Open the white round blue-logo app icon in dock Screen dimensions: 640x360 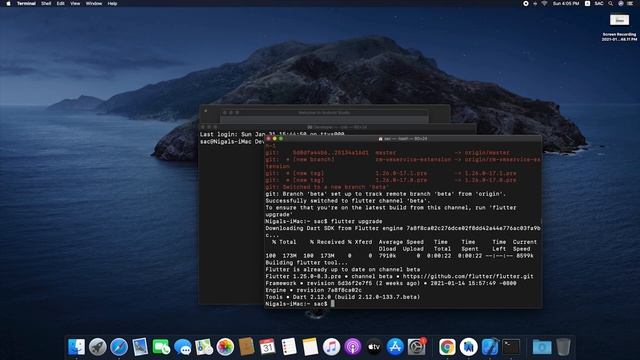(x=469, y=347)
